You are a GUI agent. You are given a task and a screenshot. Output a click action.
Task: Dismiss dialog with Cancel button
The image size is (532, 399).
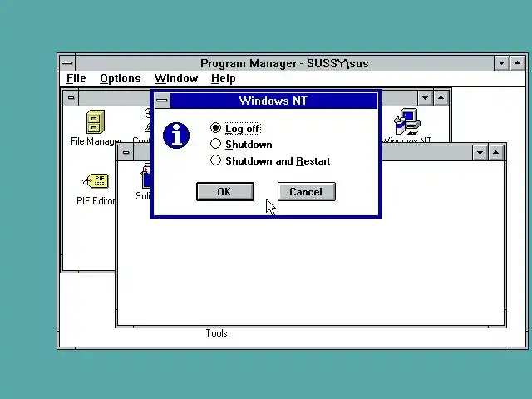pyautogui.click(x=307, y=192)
